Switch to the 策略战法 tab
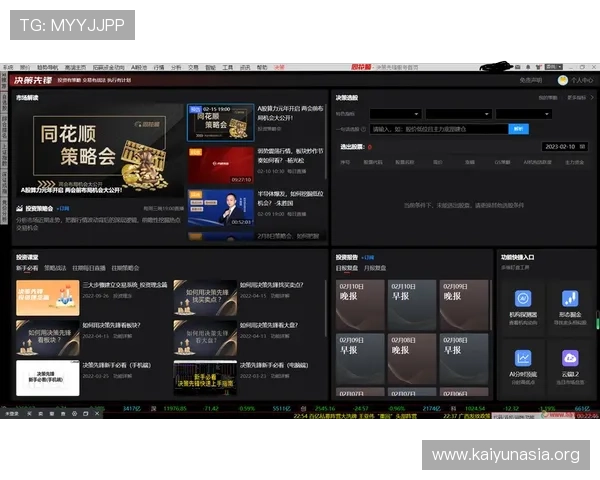Image resolution: width=600 pixels, height=480 pixels. [x=55, y=268]
